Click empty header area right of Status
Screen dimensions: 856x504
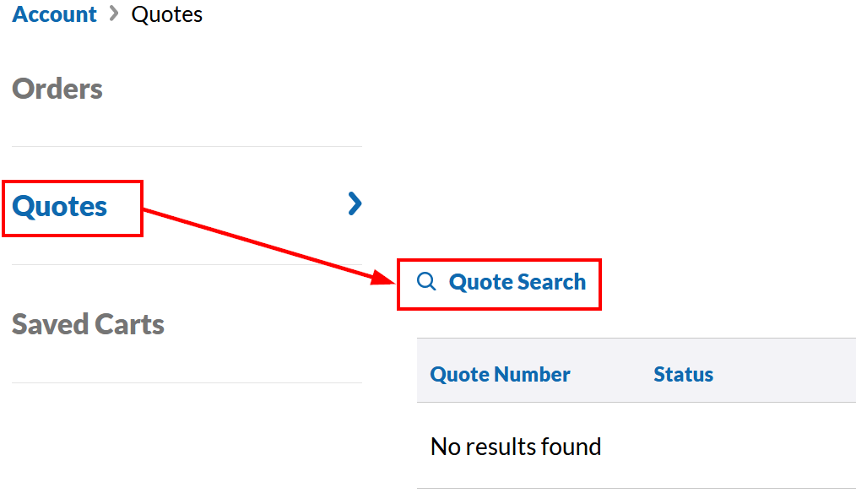click(x=785, y=374)
